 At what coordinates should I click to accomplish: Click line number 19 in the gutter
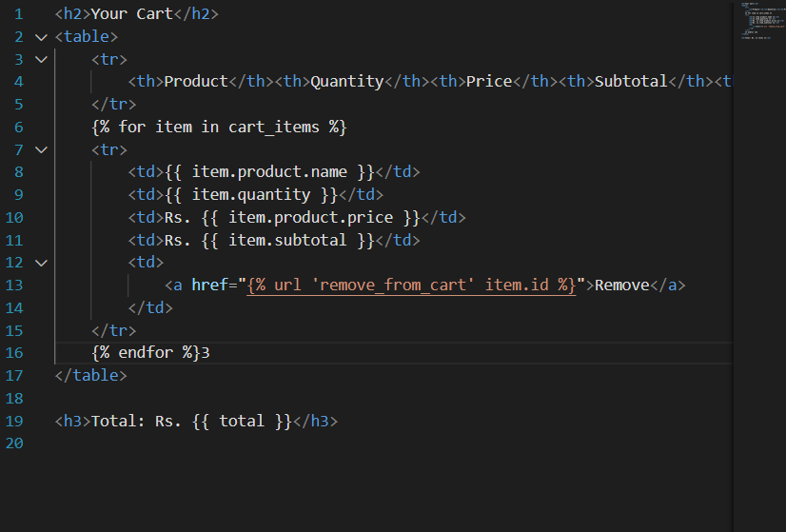point(14,421)
